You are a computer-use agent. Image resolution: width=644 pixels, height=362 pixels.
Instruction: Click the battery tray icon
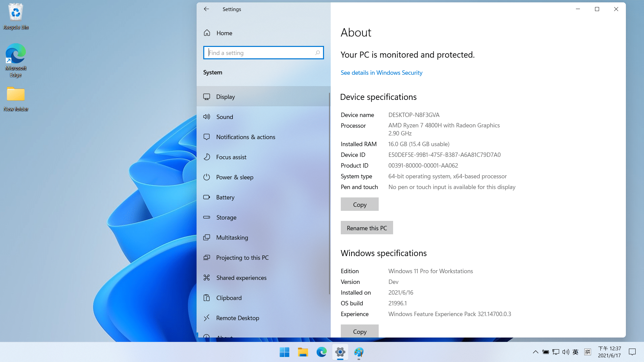pos(546,352)
